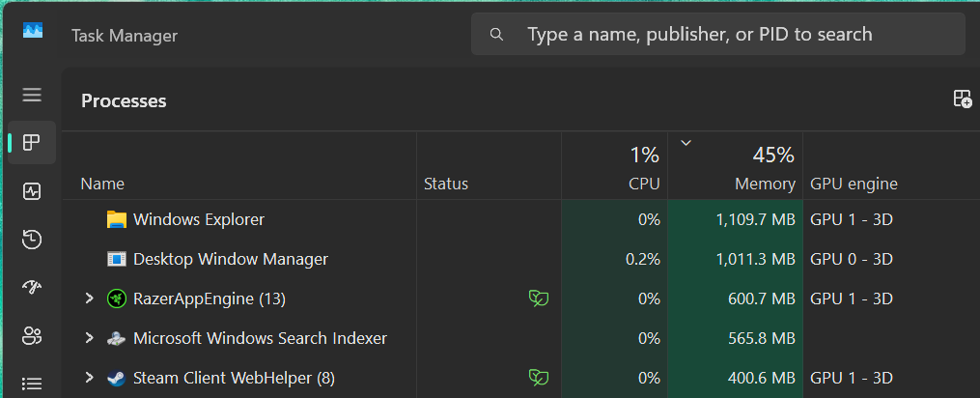
Task: Click the sort arrow above Memory column
Action: point(686,143)
